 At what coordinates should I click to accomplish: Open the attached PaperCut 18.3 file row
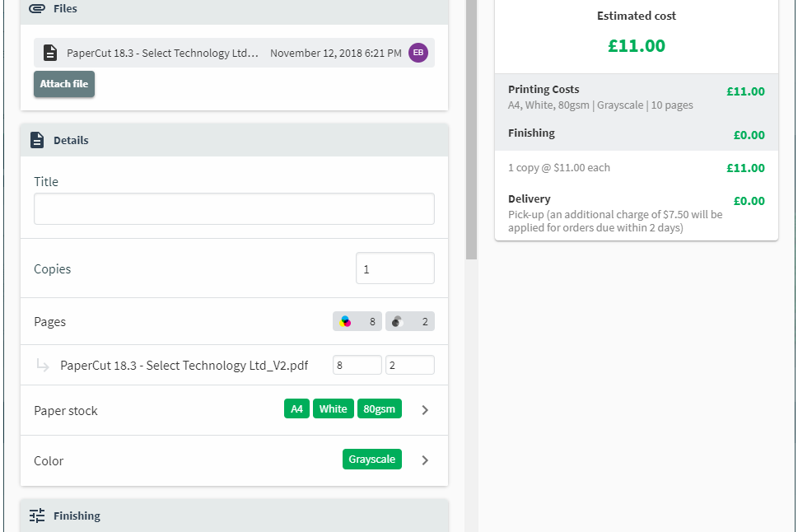pyautogui.click(x=234, y=53)
